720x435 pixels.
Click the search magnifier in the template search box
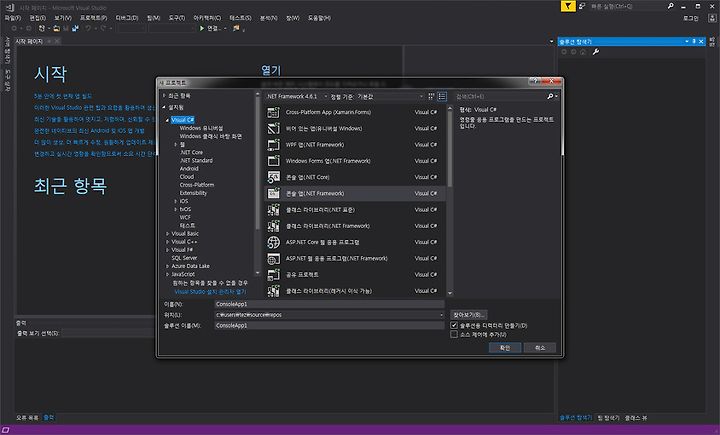(550, 96)
